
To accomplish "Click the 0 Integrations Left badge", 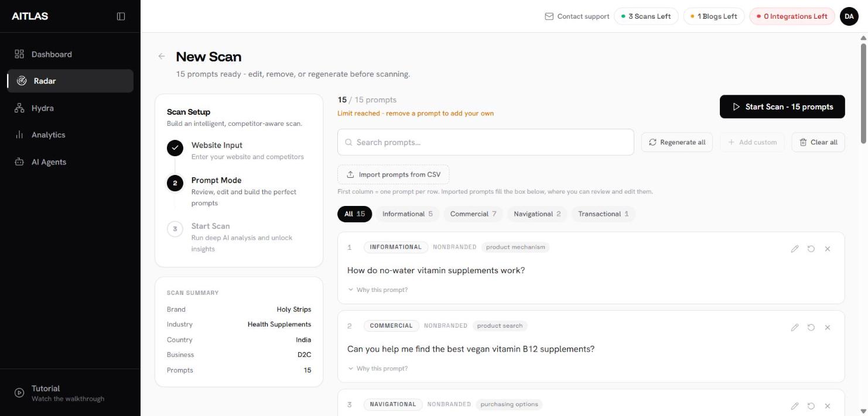I will 792,16.
